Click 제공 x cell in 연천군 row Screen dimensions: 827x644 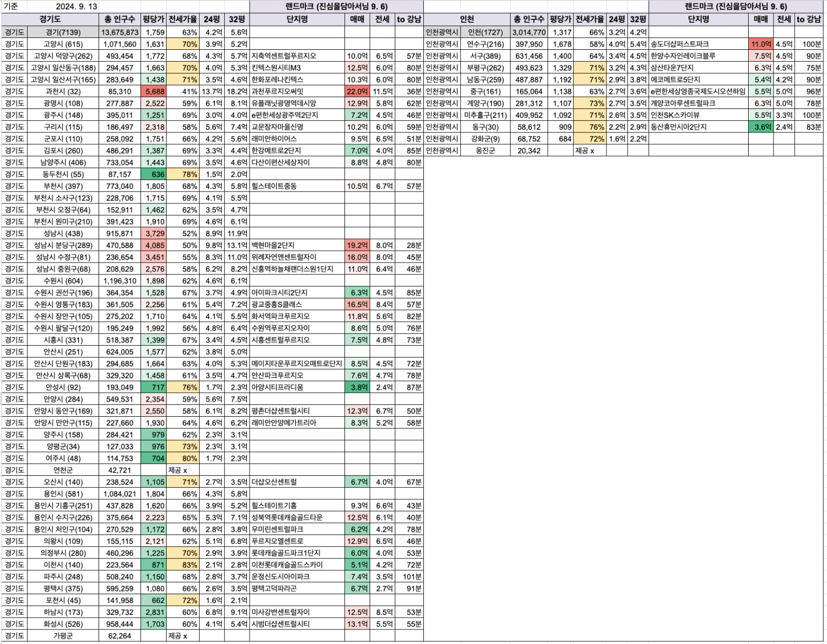183,470
